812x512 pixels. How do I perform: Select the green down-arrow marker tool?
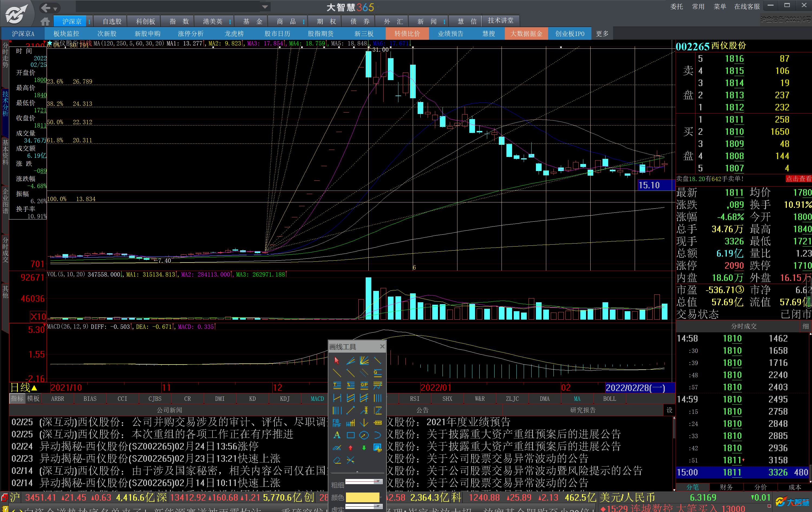[364, 448]
